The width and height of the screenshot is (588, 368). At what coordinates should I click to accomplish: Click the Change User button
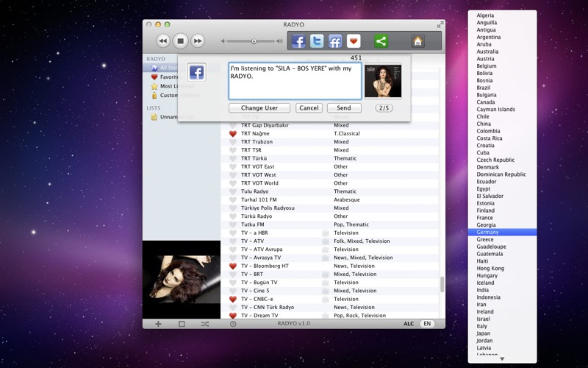tap(259, 108)
